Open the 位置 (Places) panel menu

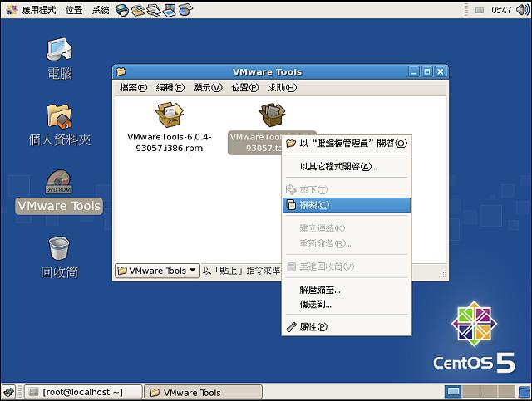[74, 10]
